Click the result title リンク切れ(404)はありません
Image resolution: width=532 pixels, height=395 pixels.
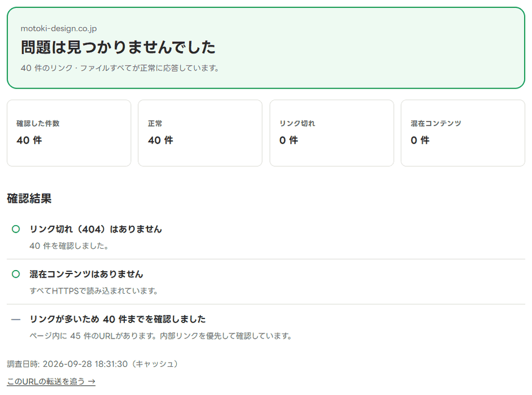(x=96, y=229)
